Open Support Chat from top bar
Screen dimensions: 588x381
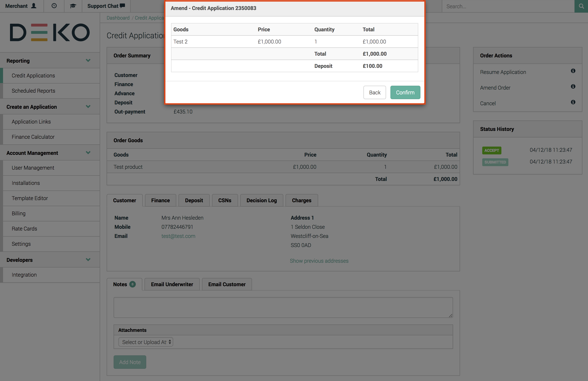click(x=106, y=6)
